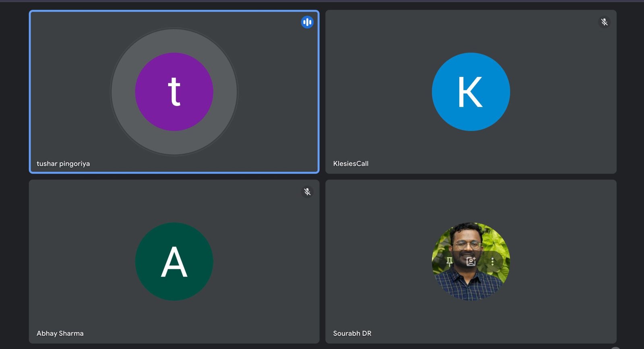Click the 'Sourabh DR' name label
The height and width of the screenshot is (349, 644).
(352, 333)
